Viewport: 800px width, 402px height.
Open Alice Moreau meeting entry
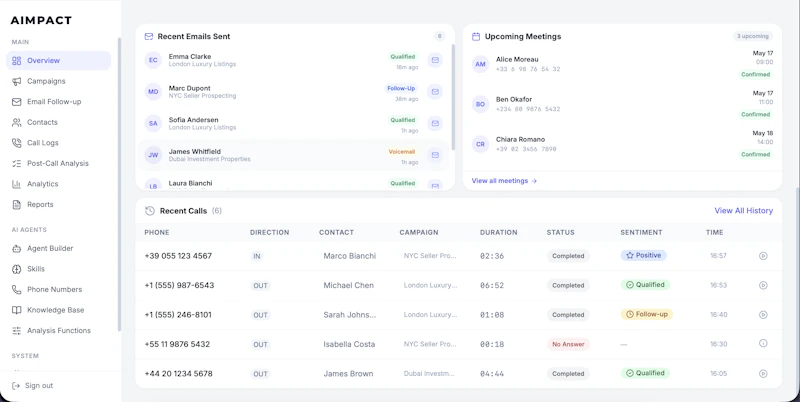[x=622, y=64]
